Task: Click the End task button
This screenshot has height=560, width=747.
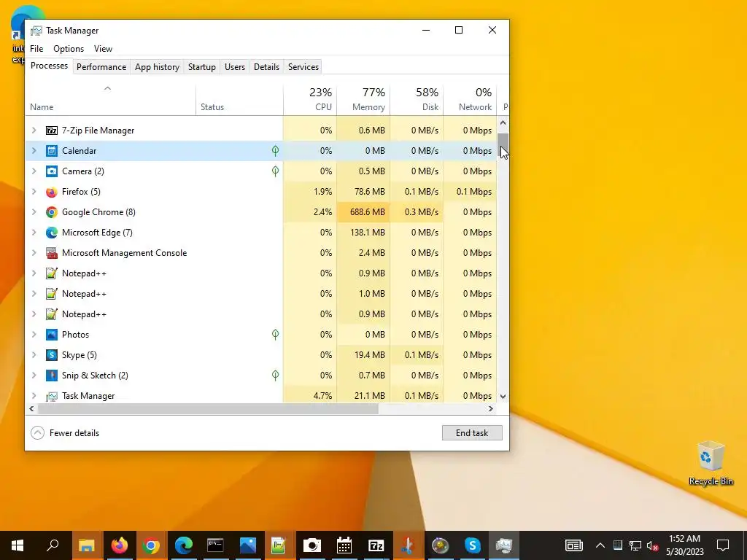Action: pos(472,433)
